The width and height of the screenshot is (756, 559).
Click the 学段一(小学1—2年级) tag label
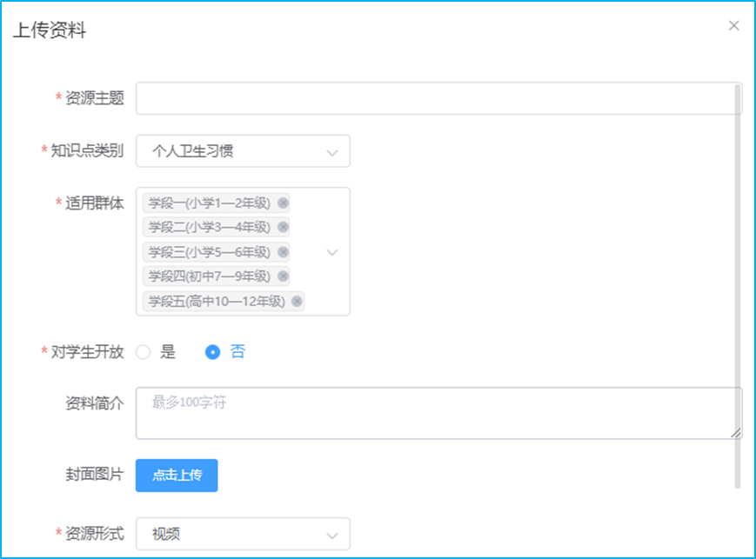pos(210,203)
